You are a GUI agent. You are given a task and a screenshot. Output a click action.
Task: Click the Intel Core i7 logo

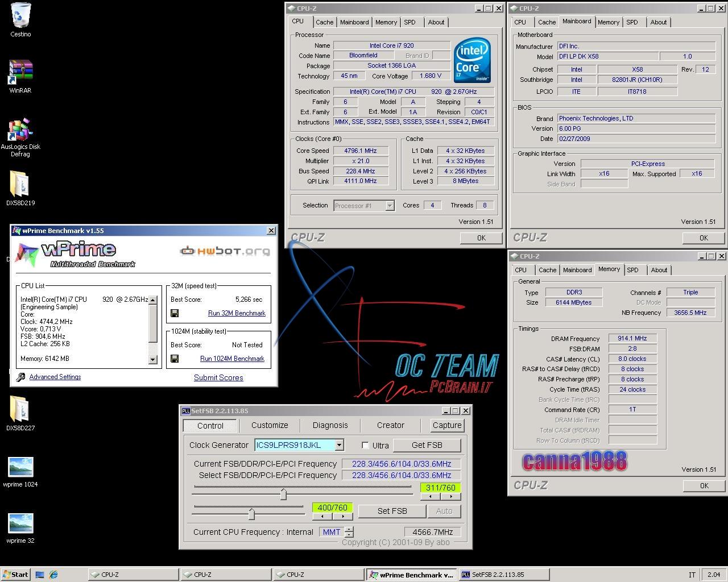coord(472,60)
